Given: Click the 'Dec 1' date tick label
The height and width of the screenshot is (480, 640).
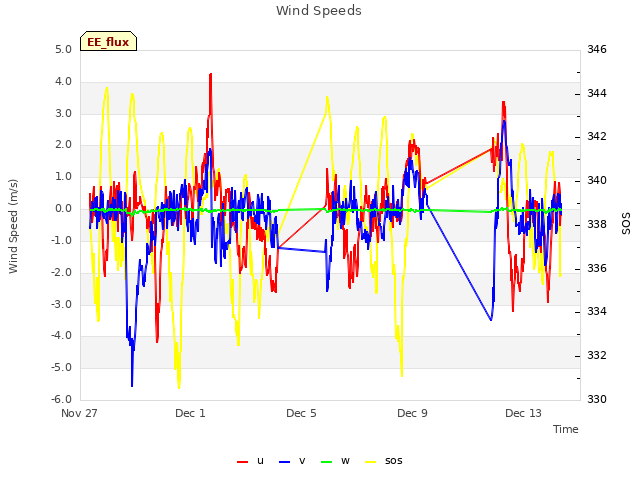Looking at the screenshot, I should point(190,413).
